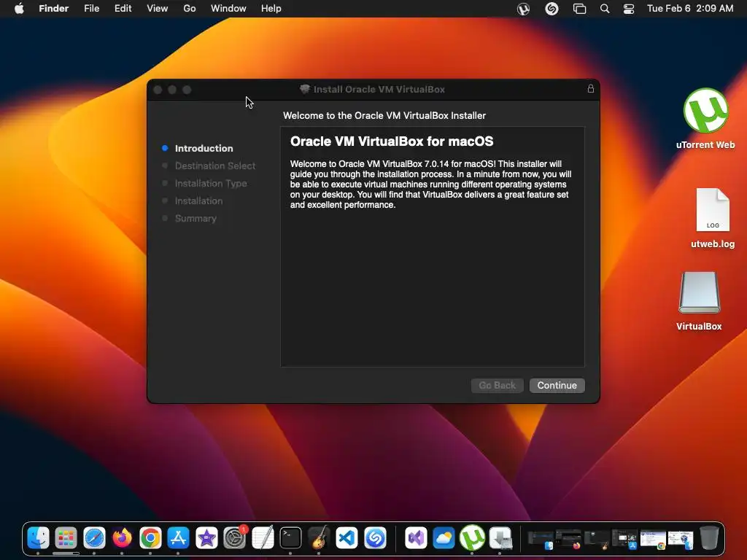
Task: Click Continue in the VirtualBox installer
Action: tap(557, 385)
